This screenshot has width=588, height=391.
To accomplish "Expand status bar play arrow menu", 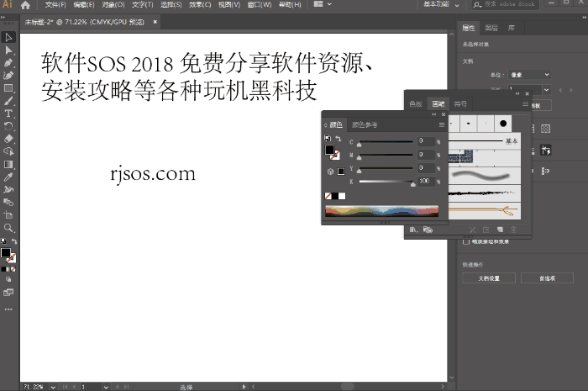I will coord(244,387).
